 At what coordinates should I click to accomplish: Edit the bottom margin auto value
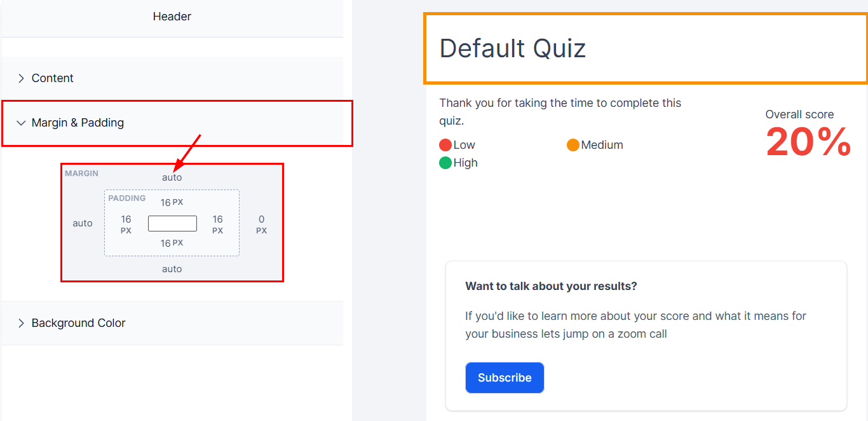(x=172, y=269)
